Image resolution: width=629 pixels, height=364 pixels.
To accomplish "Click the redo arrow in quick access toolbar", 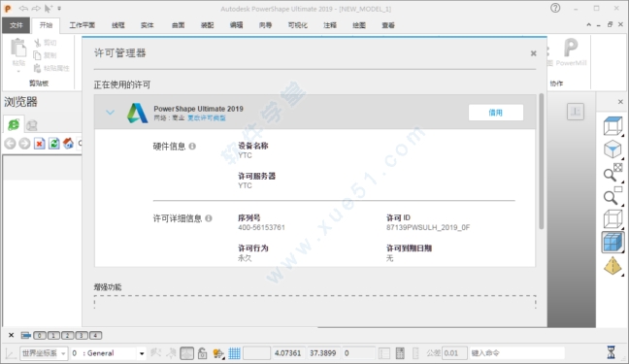I will (36, 9).
